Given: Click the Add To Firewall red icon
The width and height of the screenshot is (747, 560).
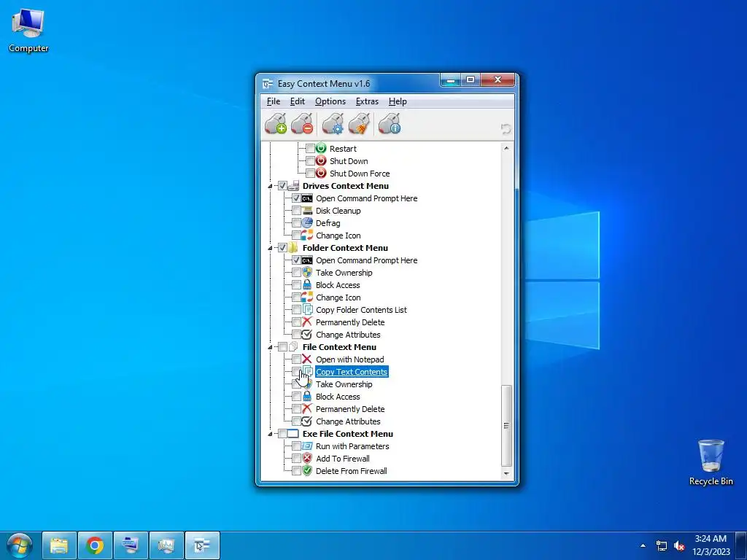Looking at the screenshot, I should point(307,458).
